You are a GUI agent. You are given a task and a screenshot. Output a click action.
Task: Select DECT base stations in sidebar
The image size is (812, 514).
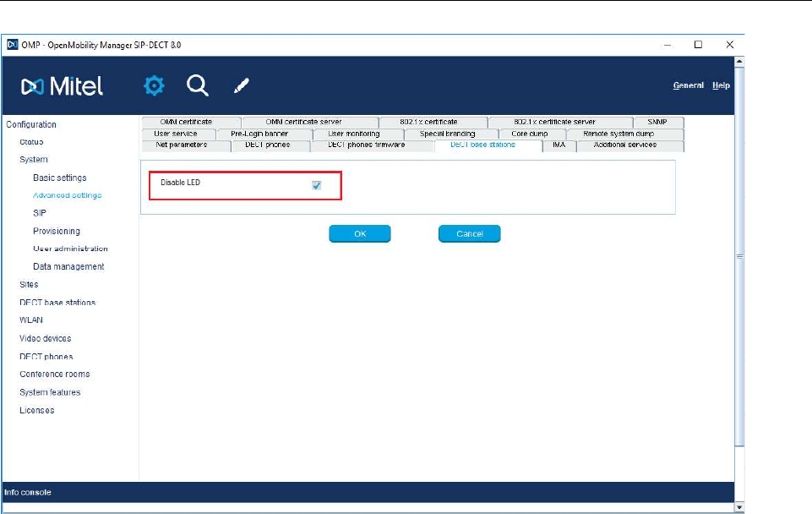click(57, 302)
